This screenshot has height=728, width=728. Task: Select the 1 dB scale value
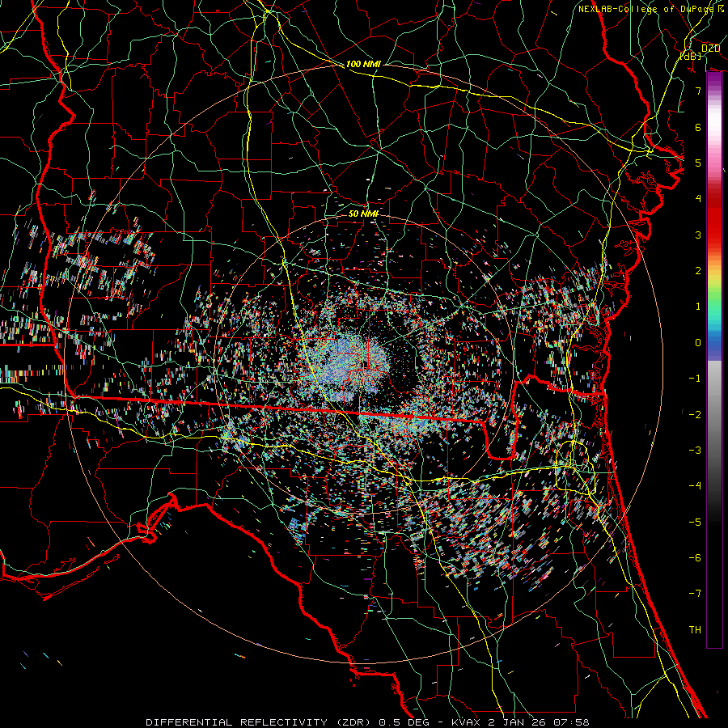(698, 307)
